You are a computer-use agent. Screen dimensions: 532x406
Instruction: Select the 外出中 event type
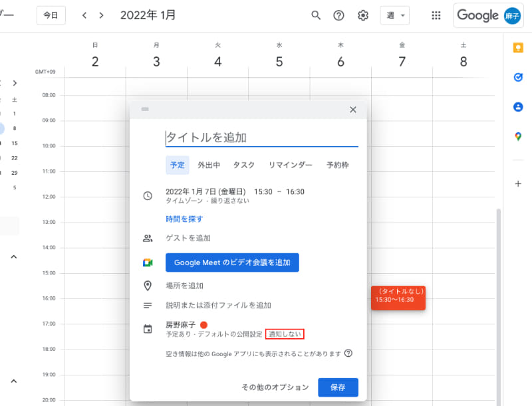(209, 165)
